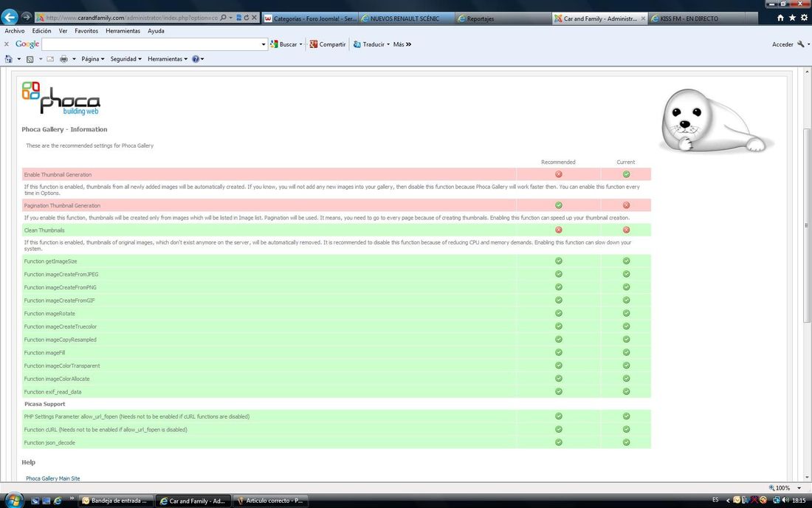Open the Home icon dropdown arrow in command bar
812x508 pixels.
point(19,59)
